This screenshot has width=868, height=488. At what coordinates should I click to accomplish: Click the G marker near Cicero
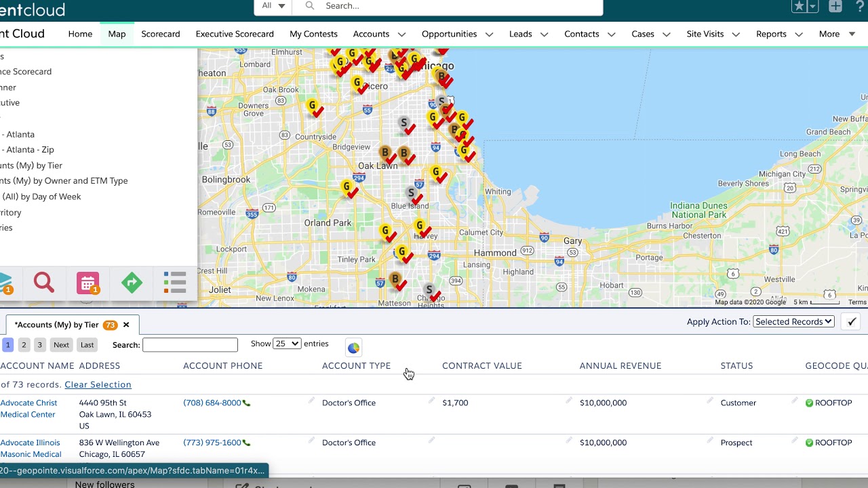pyautogui.click(x=357, y=83)
